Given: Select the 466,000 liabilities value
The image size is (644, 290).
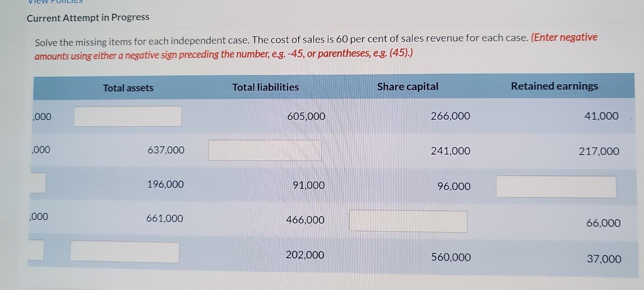Looking at the screenshot, I should pos(305,220).
